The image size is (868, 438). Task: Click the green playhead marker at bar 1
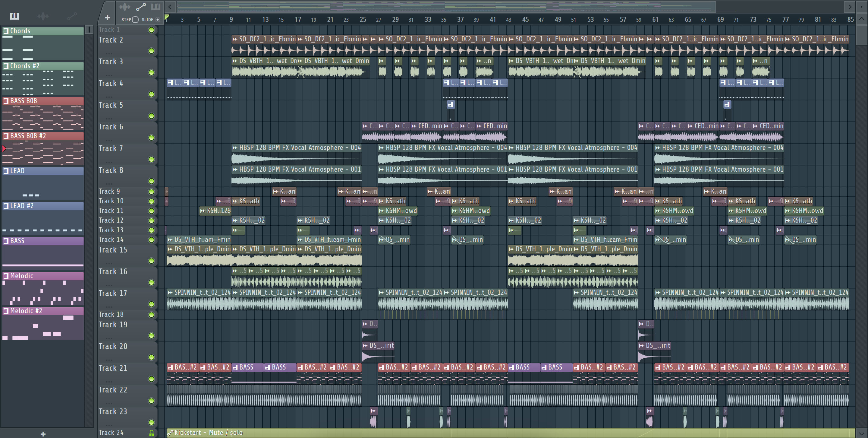click(167, 17)
